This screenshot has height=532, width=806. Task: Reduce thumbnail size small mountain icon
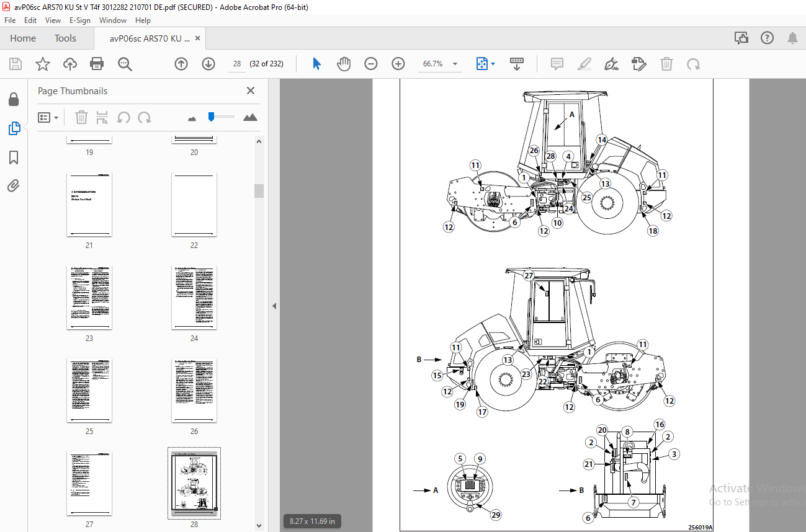pos(192,118)
